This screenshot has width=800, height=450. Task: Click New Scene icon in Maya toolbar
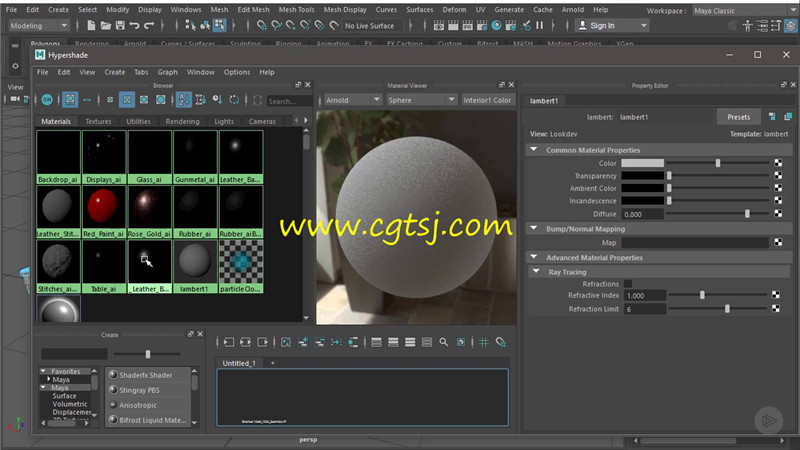[91, 25]
